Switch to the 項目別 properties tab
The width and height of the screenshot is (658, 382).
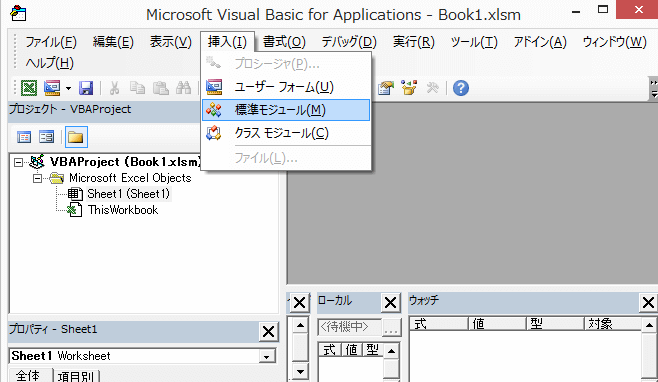[x=76, y=376]
